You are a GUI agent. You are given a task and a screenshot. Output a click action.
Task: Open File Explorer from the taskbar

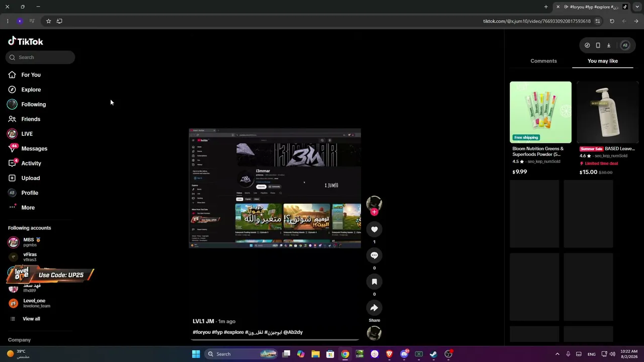coord(315,354)
